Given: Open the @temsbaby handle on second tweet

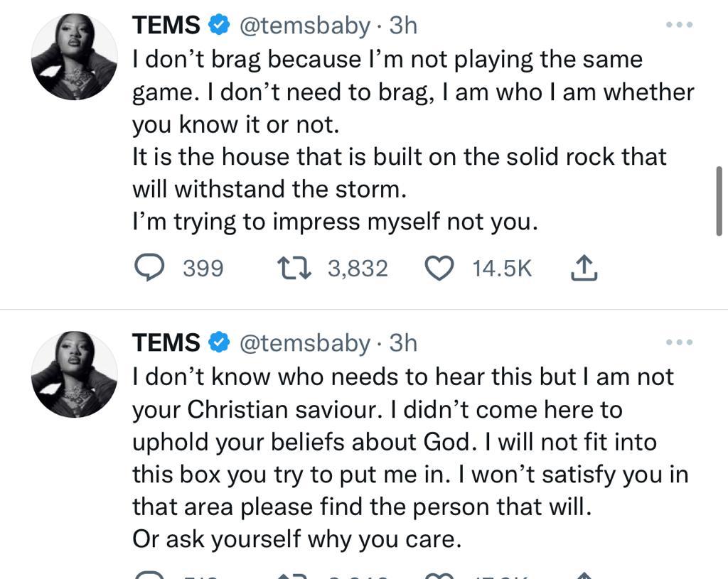Looking at the screenshot, I should [x=305, y=343].
